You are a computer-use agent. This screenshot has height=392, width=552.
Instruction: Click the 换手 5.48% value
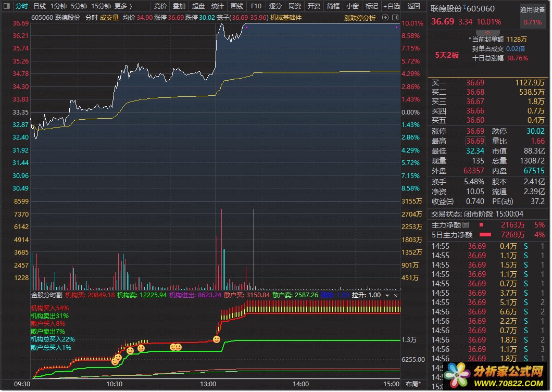click(x=474, y=182)
